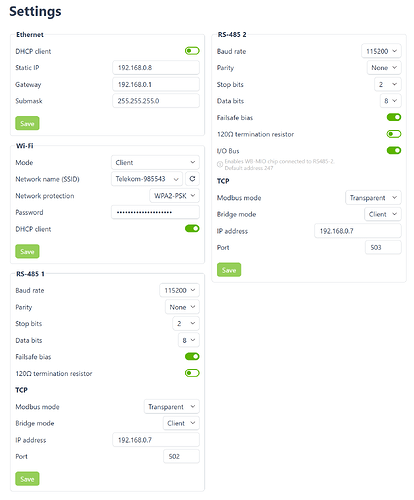Toggle the Ethernet DHCP client switch
The image size is (414, 500).
192,51
